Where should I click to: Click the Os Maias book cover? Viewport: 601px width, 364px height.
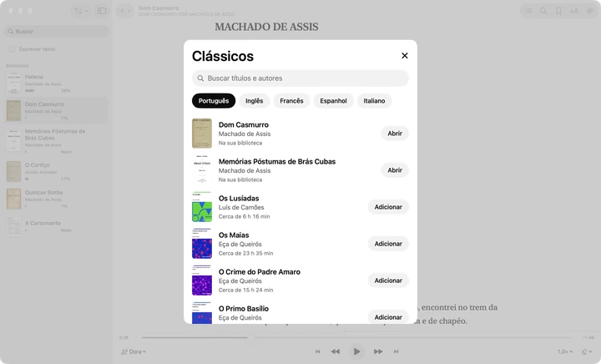(x=202, y=244)
